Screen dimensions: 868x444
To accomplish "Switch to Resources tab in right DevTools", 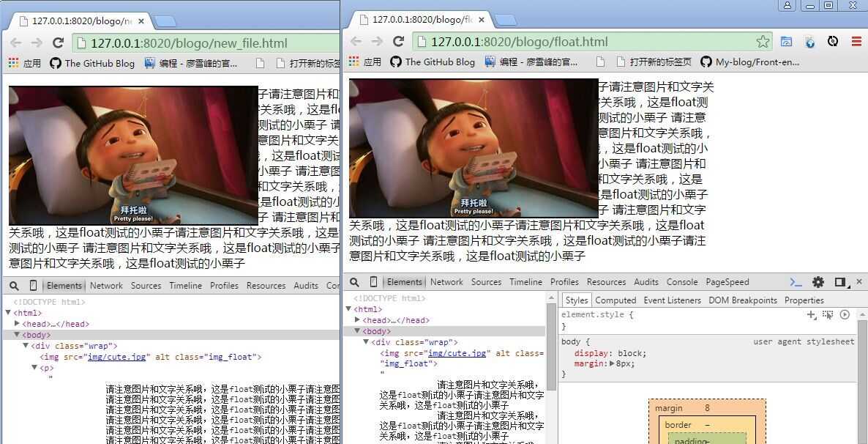I will pos(606,282).
